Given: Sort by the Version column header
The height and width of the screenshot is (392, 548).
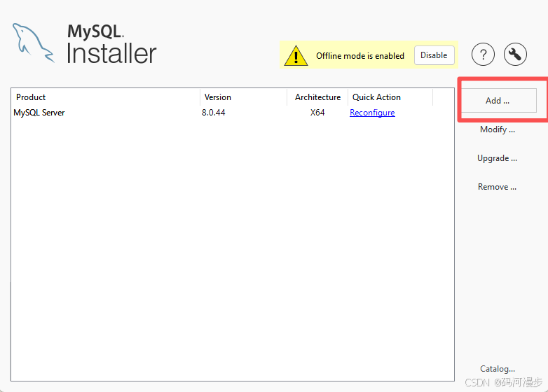Looking at the screenshot, I should (243, 97).
